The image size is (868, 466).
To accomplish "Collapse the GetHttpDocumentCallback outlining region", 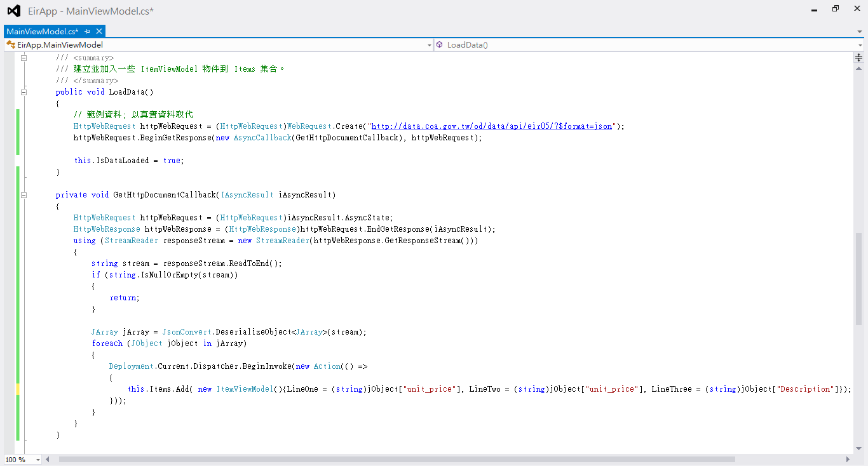I will [24, 195].
